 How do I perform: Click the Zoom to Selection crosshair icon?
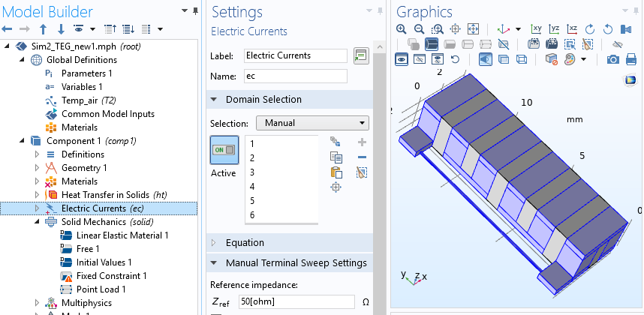336,187
